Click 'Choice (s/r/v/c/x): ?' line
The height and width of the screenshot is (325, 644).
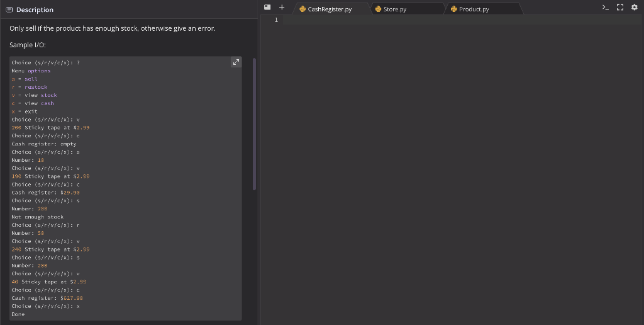pyautogui.click(x=45, y=62)
